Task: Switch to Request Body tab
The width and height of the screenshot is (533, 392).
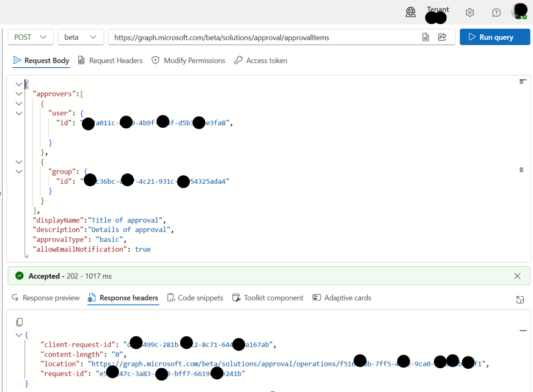Action: 41,60
